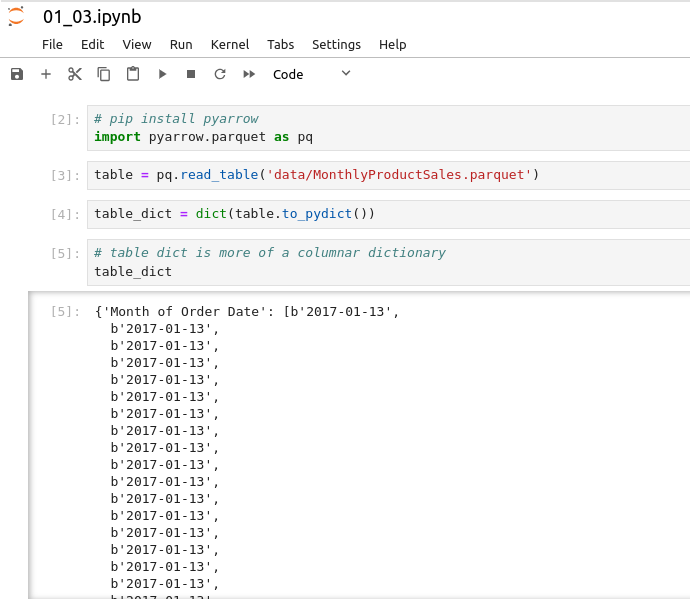Click into the read_table code cell
The image size is (690, 599).
coord(388,175)
